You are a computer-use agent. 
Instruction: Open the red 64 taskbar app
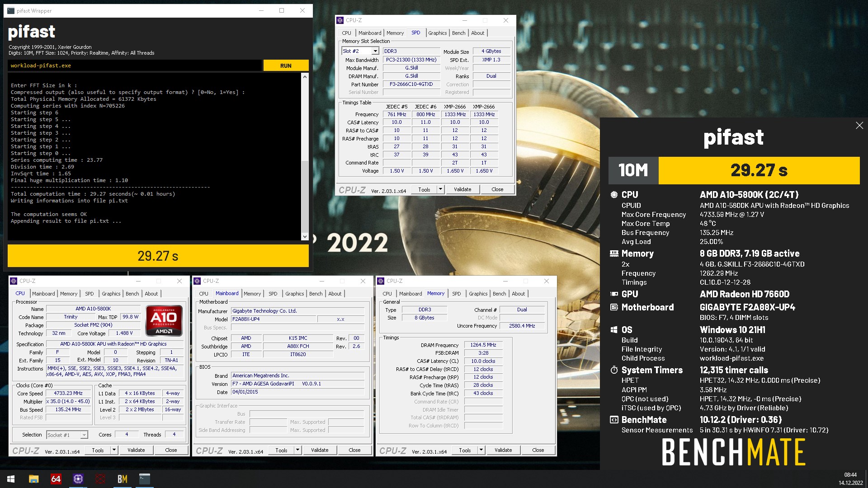pyautogui.click(x=56, y=479)
